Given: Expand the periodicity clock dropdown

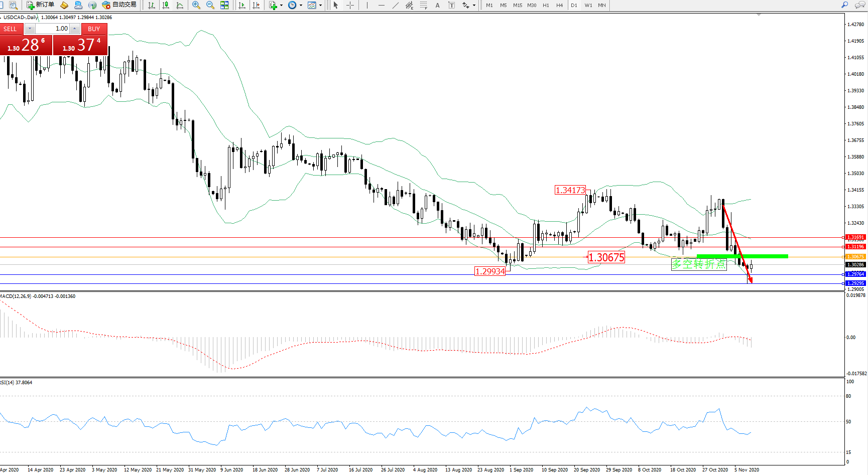Looking at the screenshot, I should [301, 6].
